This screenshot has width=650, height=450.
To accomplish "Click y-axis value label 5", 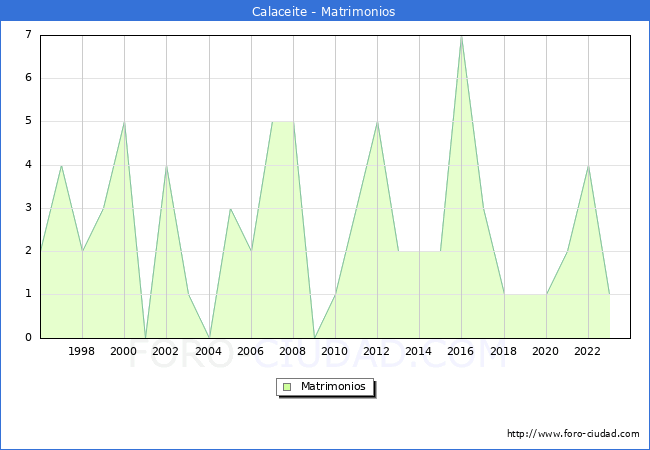I will [x=28, y=121].
